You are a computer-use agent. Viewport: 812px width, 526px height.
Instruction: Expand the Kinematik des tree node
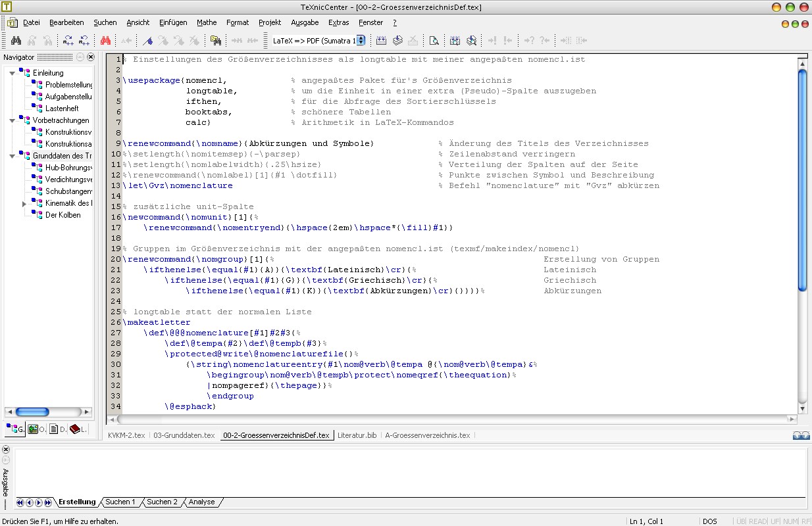coord(24,203)
